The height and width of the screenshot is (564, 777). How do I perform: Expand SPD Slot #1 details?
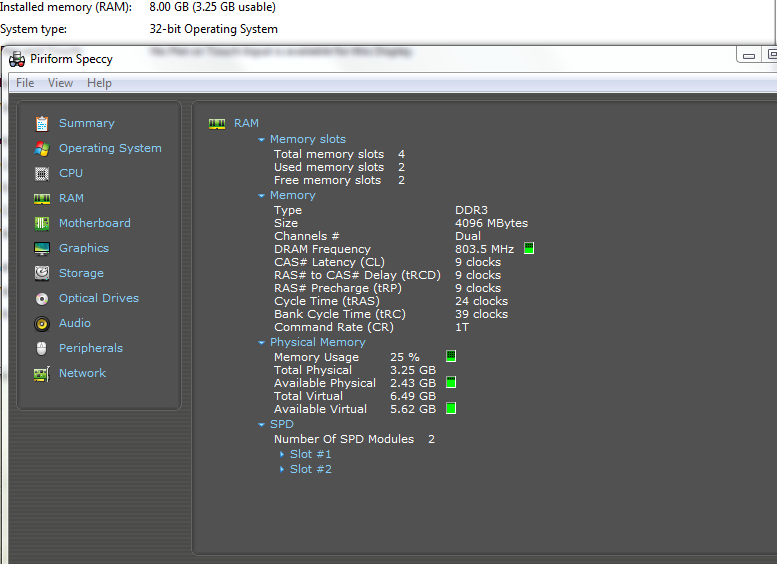[x=283, y=455]
